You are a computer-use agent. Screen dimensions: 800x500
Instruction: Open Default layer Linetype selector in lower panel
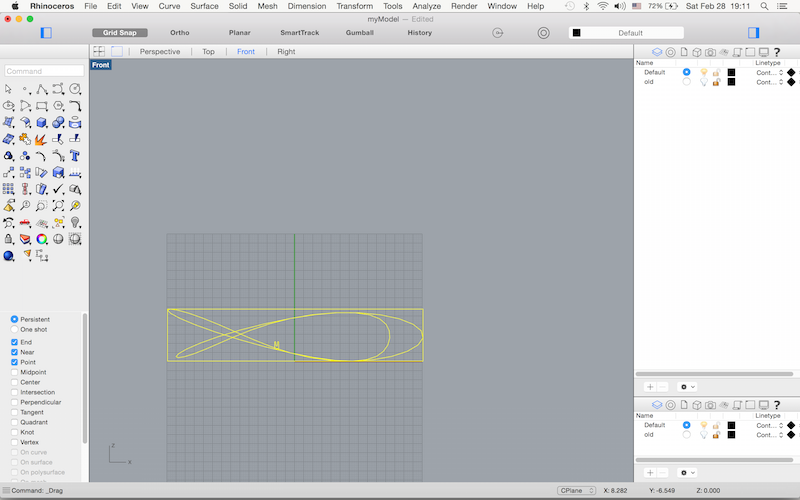(769, 426)
